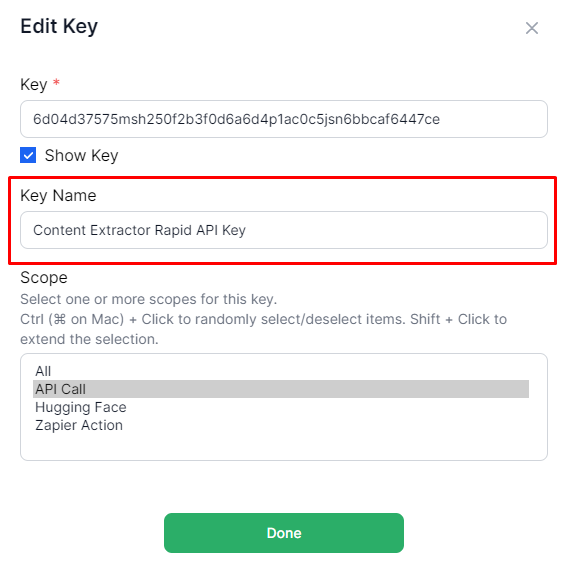This screenshot has width=566, height=570.
Task: Click the Ctrl + Click instruction text
Action: click(x=264, y=329)
